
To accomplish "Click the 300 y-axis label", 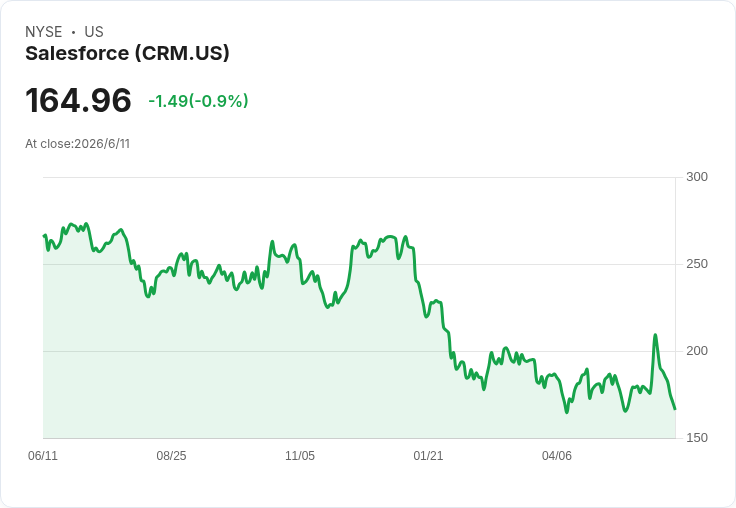I will click(697, 177).
